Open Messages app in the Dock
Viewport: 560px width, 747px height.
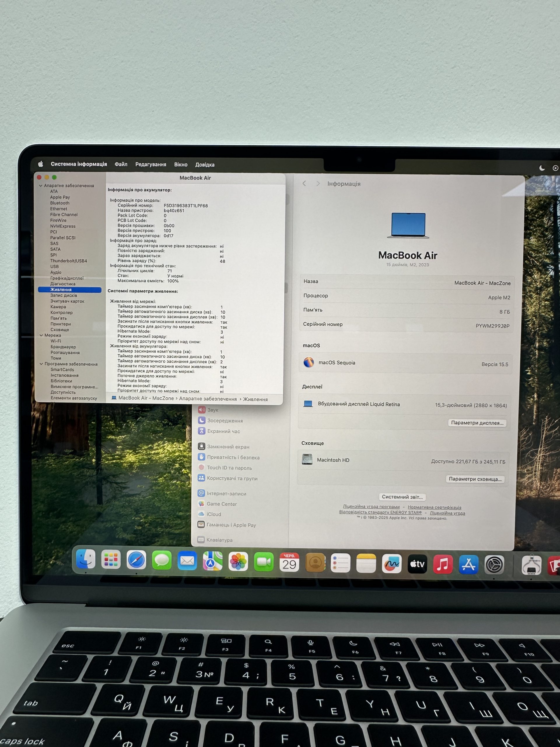162,560
